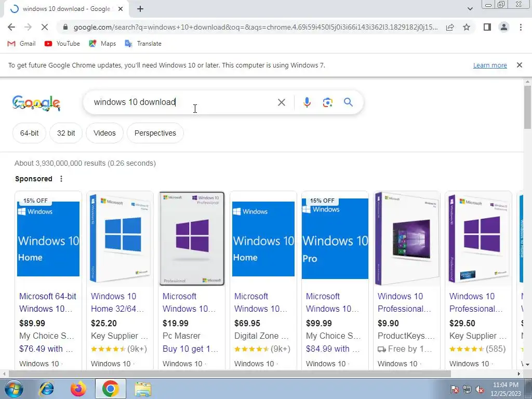Click the $19.99 price text
The image size is (532, 399).
point(176,323)
